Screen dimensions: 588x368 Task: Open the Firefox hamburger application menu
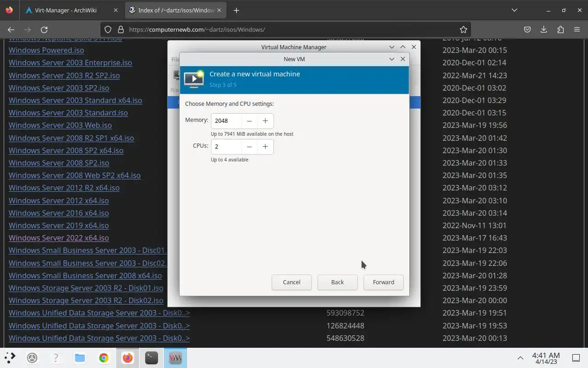[x=577, y=29]
